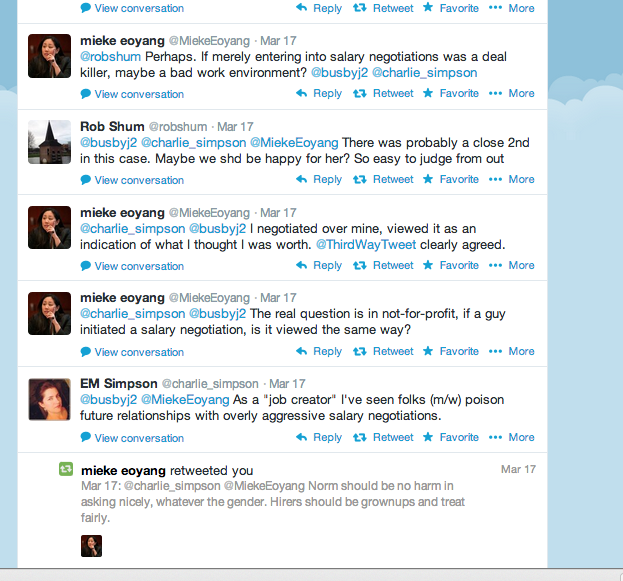Retweet Rob Shum's "close 2nd" tweet
This screenshot has width=623, height=581.
(x=383, y=179)
